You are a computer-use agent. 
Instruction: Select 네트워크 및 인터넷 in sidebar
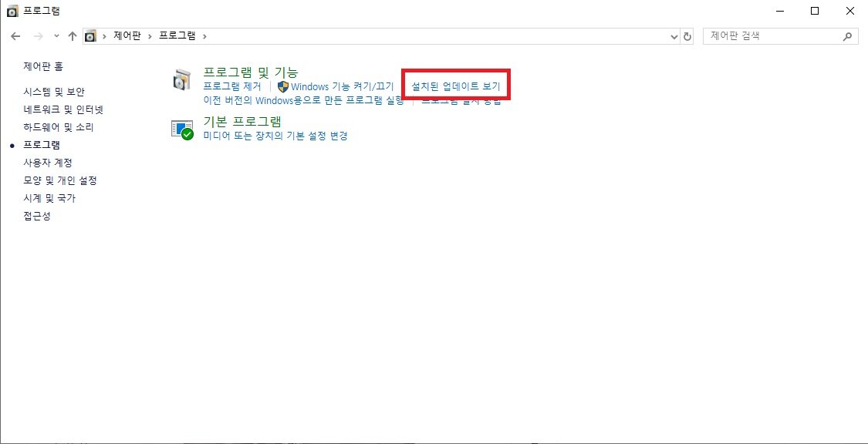tap(63, 109)
